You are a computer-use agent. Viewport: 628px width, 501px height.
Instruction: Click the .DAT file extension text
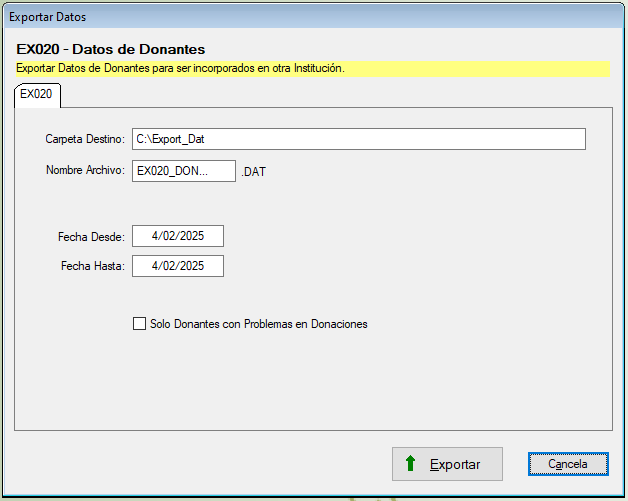pyautogui.click(x=254, y=172)
